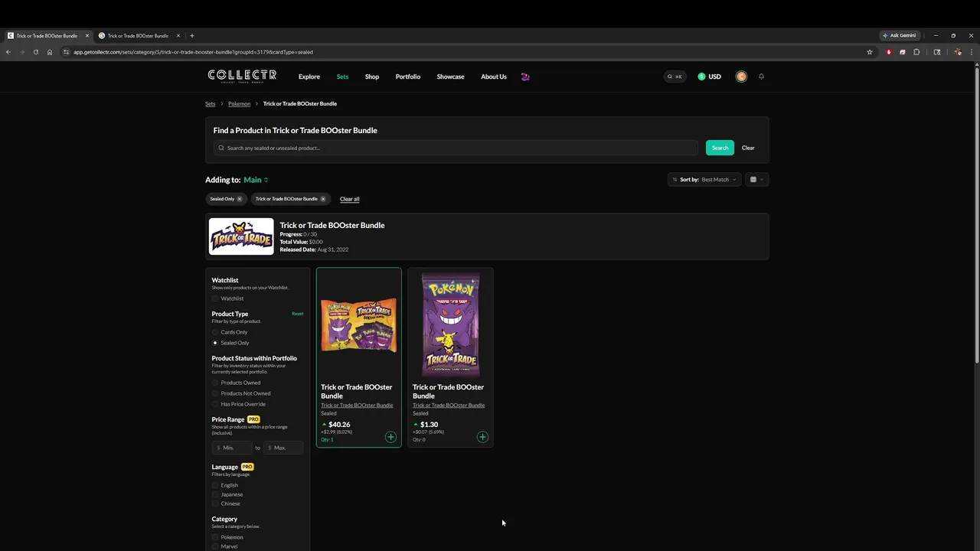Screen dimensions: 980x551
Task: Enable the Watchlist checkbox
Action: pyautogui.click(x=215, y=298)
